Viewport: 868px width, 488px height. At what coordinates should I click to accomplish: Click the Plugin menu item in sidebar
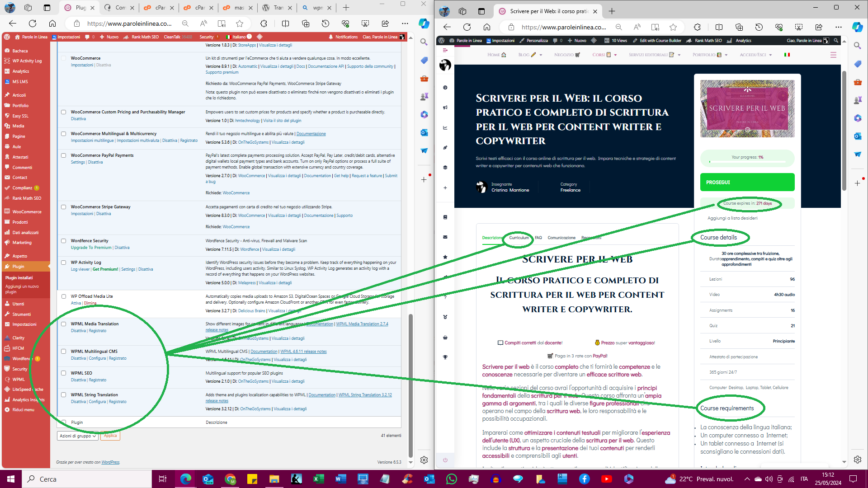[18, 267]
